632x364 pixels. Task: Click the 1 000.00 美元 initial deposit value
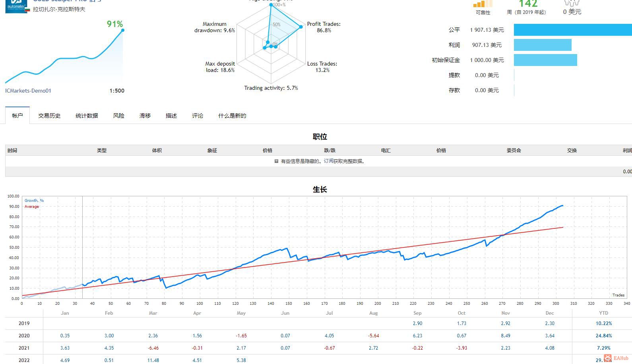(x=487, y=60)
